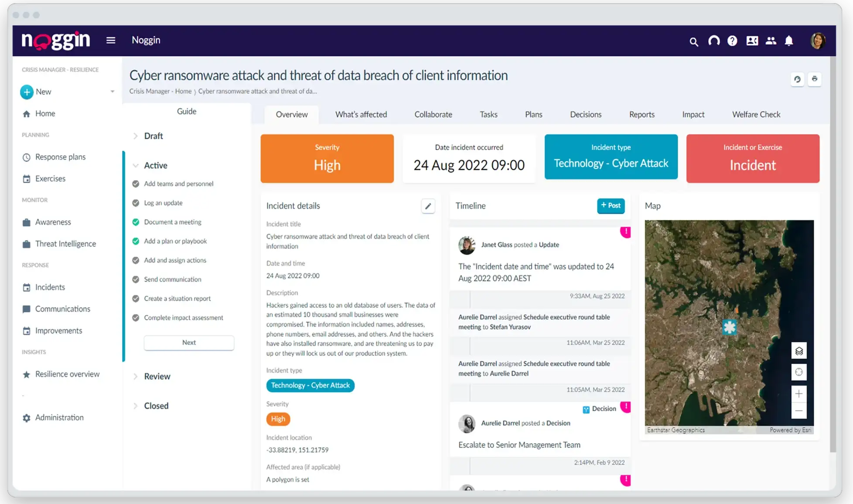Click the map locate target icon
853x504 pixels.
coord(799,372)
